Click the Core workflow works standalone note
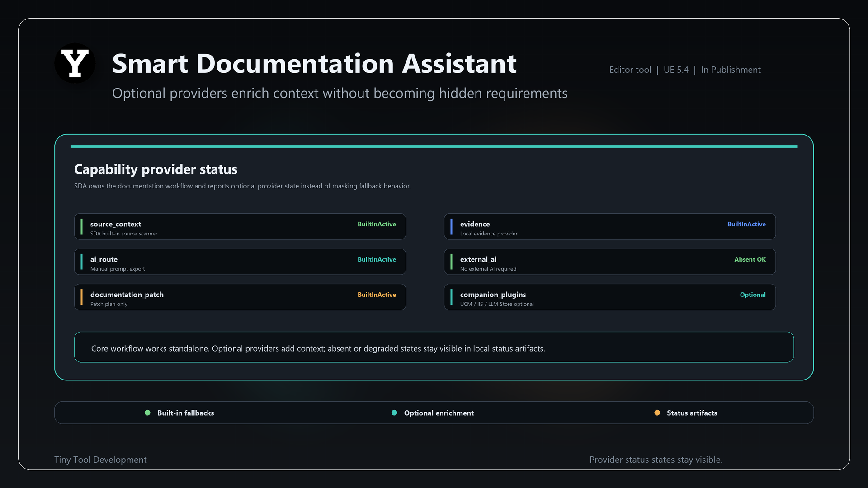Image resolution: width=868 pixels, height=488 pixels. 434,347
